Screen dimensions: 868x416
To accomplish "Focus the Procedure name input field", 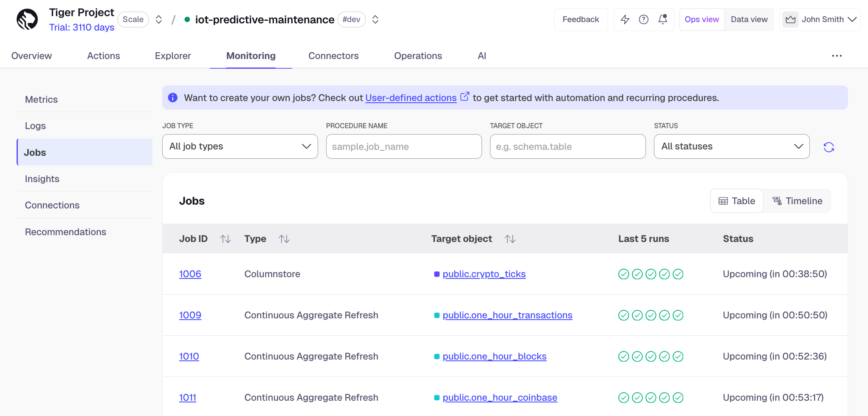I will [403, 146].
